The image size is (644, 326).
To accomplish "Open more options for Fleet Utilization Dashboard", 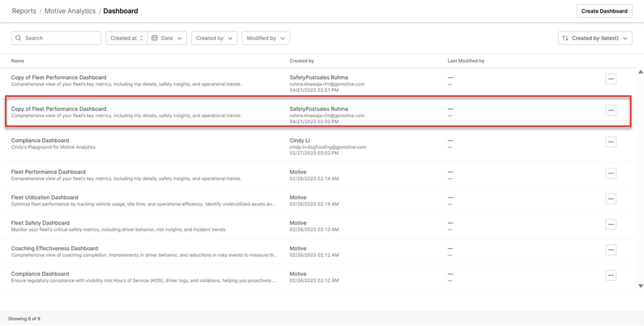I will tap(610, 199).
